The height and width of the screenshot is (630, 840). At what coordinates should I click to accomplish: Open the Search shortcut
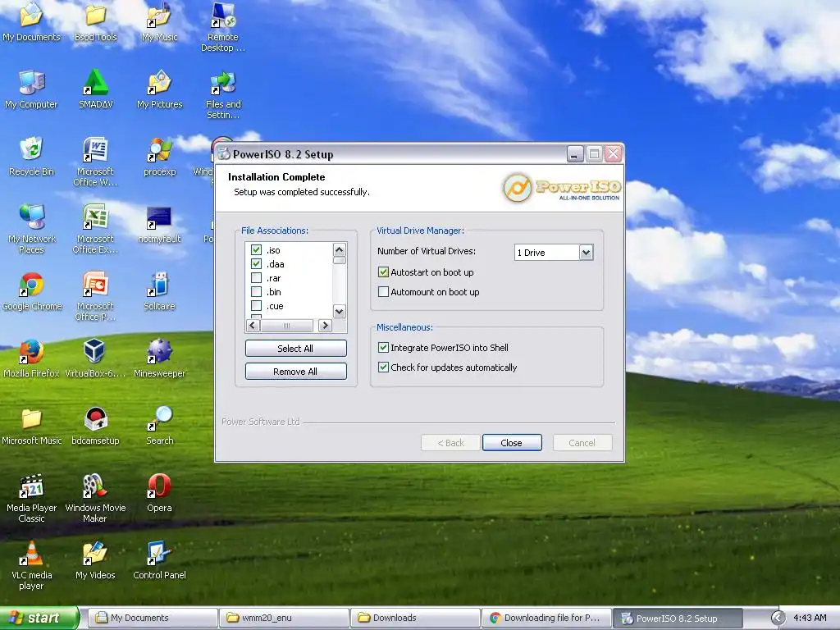(160, 426)
